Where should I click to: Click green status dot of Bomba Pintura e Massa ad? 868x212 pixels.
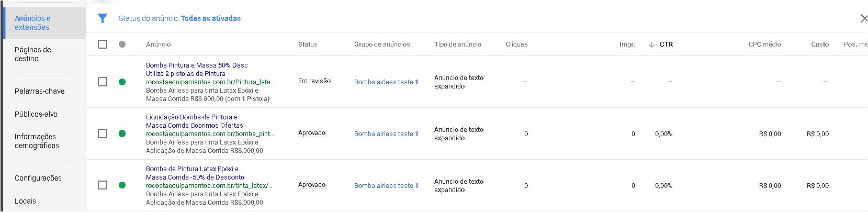[x=122, y=82]
